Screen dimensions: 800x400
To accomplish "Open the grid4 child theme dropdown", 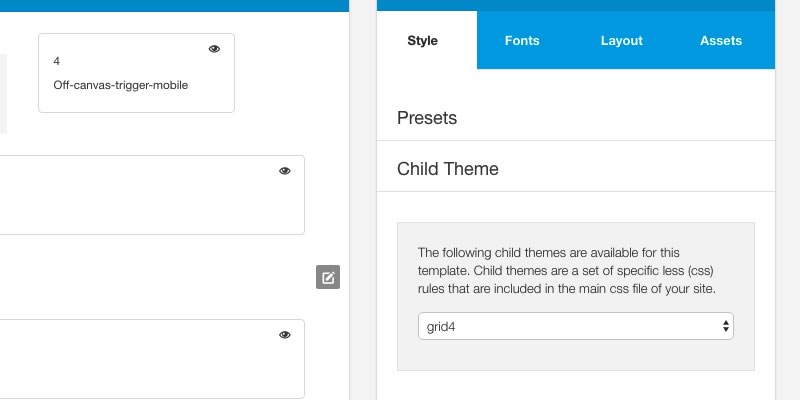I will point(575,326).
